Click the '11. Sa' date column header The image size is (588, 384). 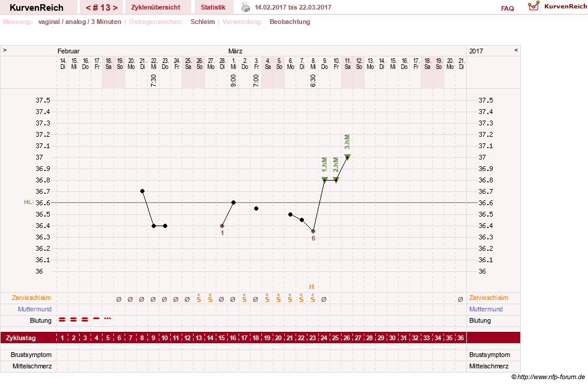tap(348, 64)
